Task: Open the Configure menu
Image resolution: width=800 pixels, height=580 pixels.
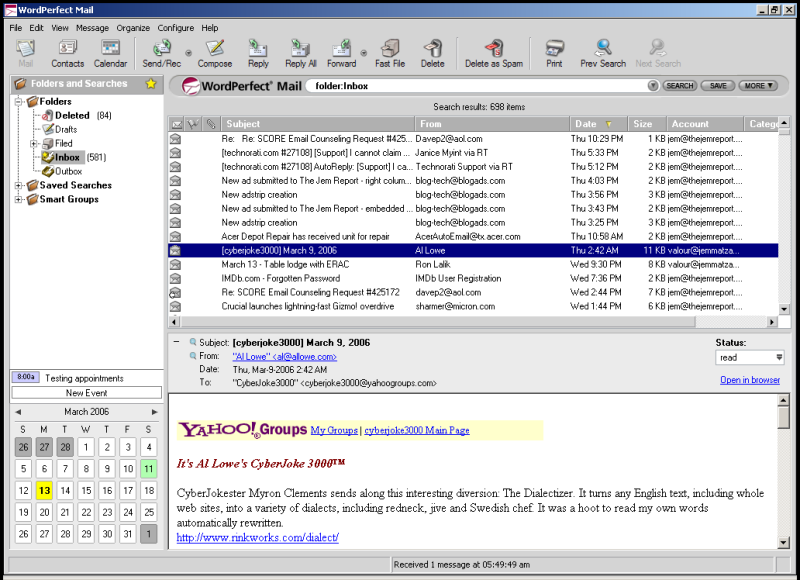Action: coord(176,28)
